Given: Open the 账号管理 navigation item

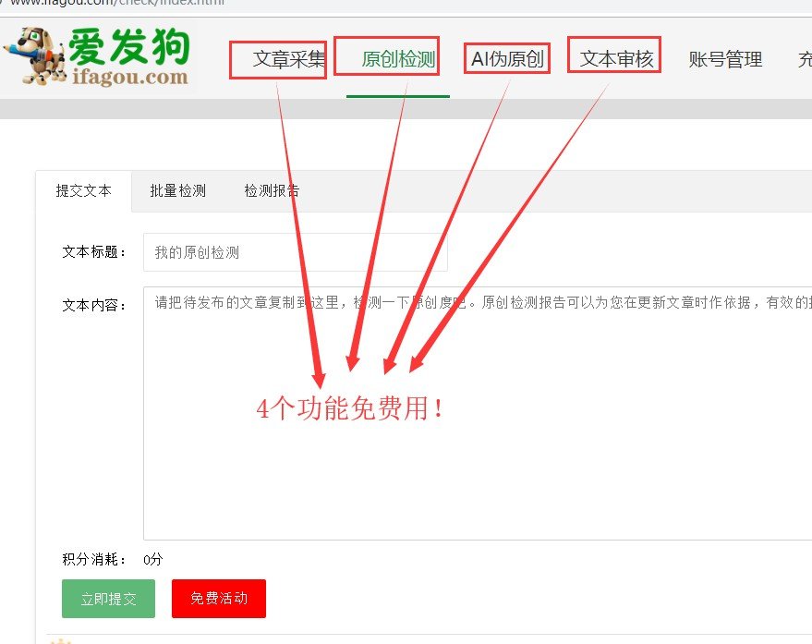Looking at the screenshot, I should point(724,59).
